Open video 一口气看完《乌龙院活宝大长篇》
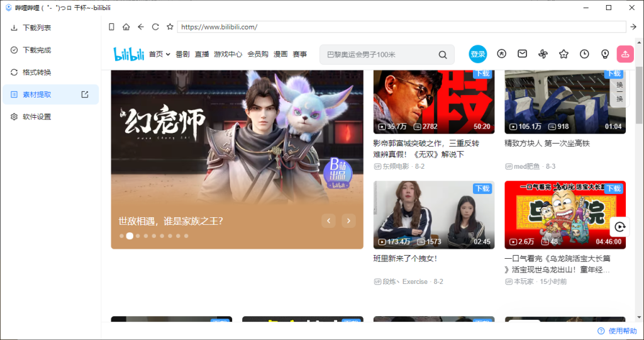Image resolution: width=644 pixels, height=340 pixels. pyautogui.click(x=557, y=264)
